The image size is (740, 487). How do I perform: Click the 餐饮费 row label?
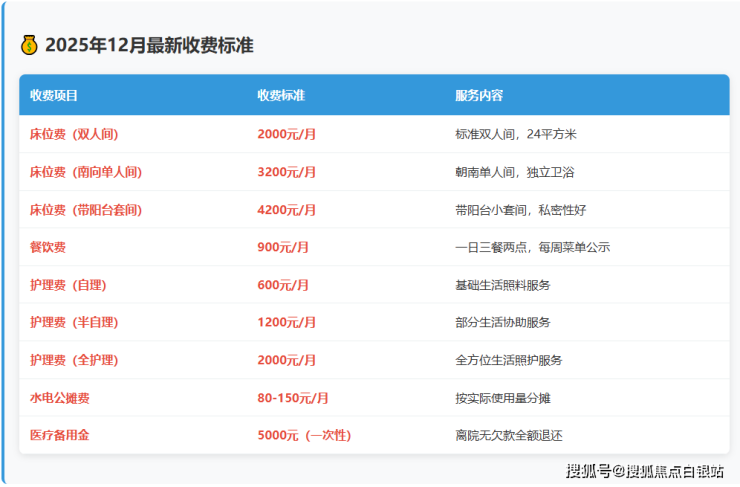tap(48, 247)
